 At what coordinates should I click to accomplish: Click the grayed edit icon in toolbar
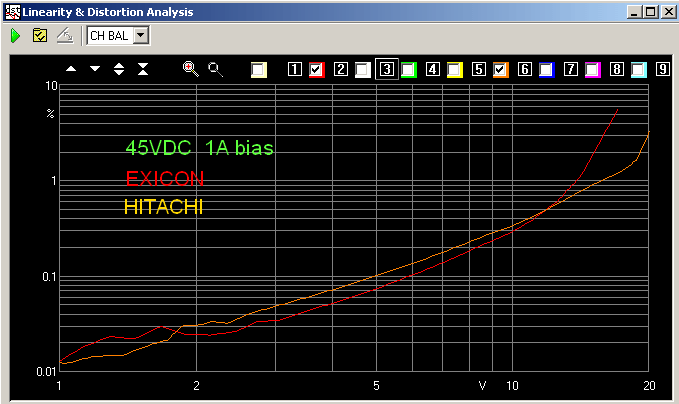64,36
